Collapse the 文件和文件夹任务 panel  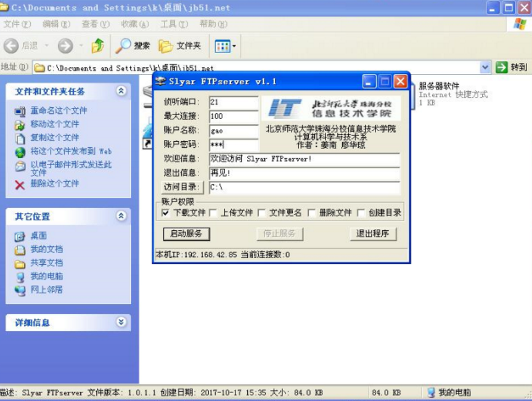point(121,91)
